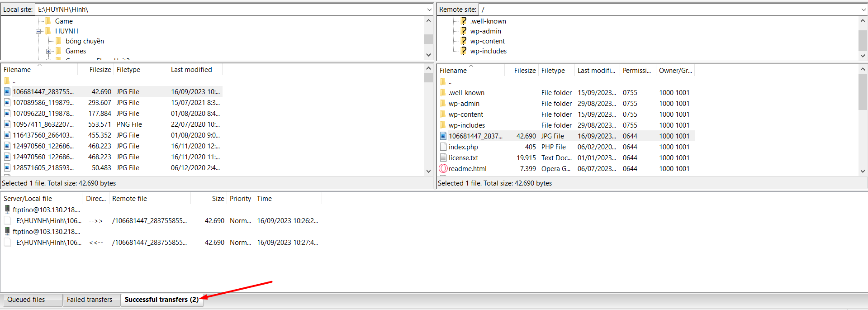Click the parent directory folder icon in local list
This screenshot has height=310, width=868.
click(x=7, y=81)
